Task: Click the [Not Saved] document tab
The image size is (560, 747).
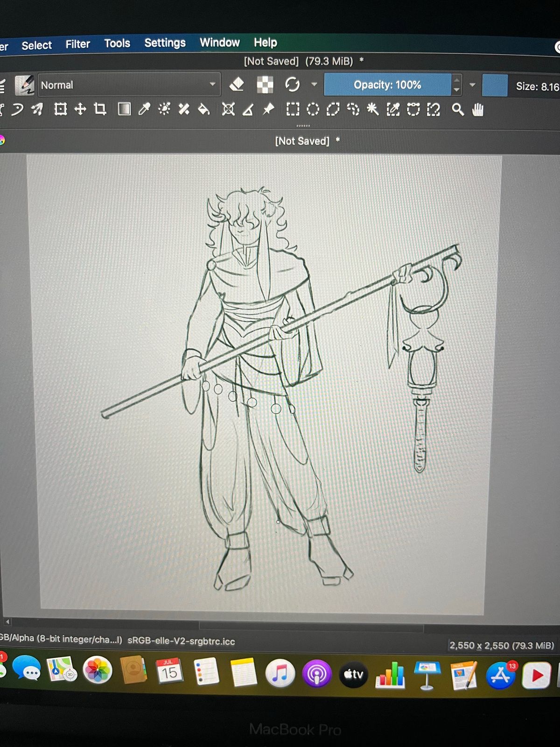Action: 306,141
